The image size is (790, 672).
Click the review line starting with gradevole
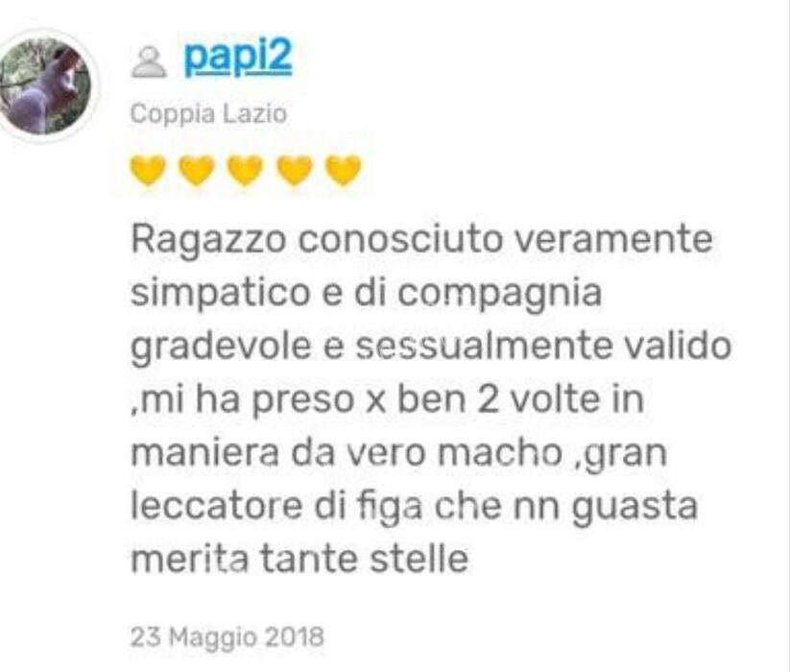pos(431,347)
